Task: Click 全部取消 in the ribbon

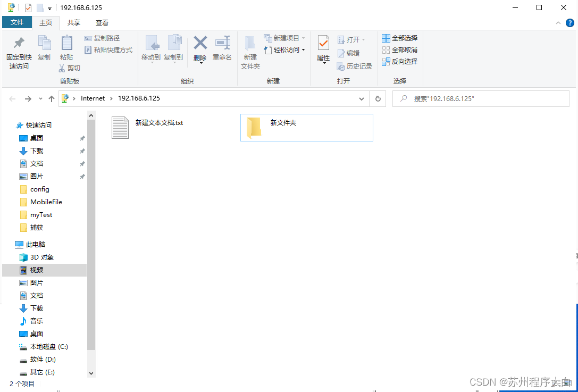Action: (x=399, y=50)
